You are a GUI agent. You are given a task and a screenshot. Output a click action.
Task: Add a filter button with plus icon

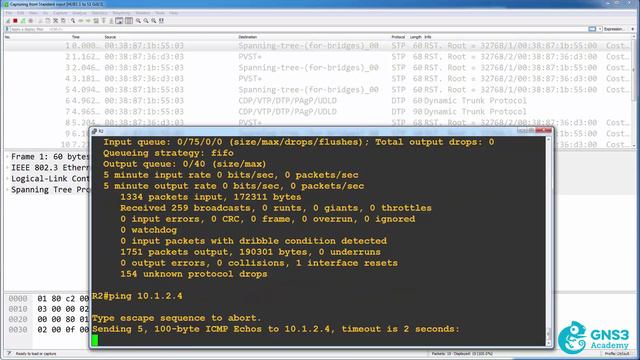point(633,29)
